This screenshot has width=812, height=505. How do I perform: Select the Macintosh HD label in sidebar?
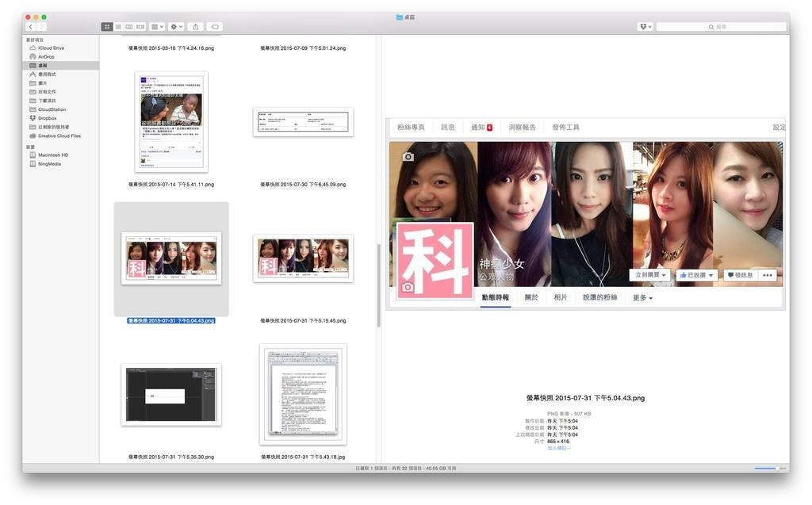coord(53,155)
